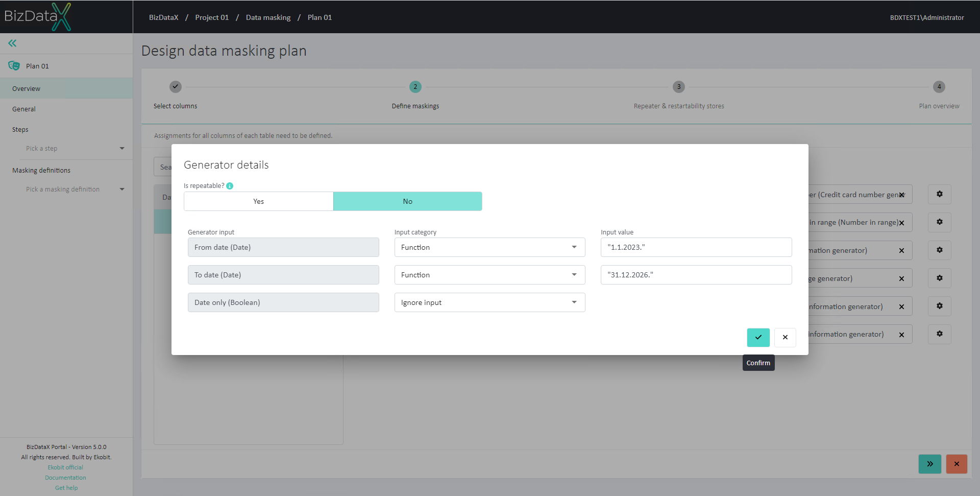980x496 pixels.
Task: Click the BizDataX logo
Action: click(38, 16)
